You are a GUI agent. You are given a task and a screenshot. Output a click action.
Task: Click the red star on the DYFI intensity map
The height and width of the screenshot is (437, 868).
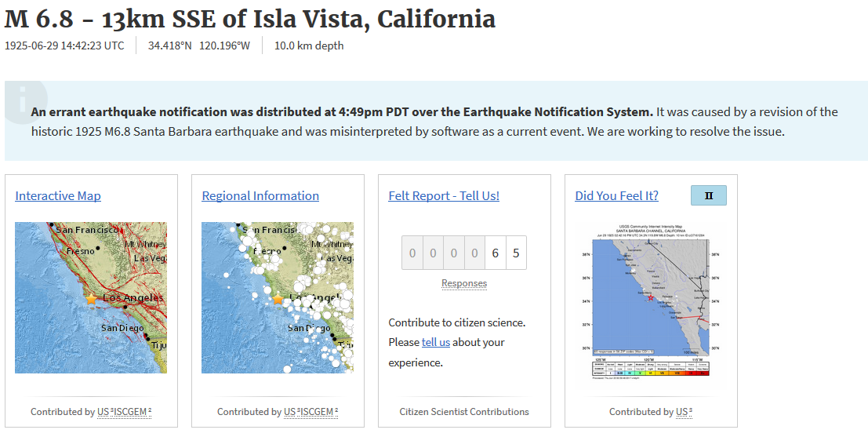pyautogui.click(x=651, y=297)
